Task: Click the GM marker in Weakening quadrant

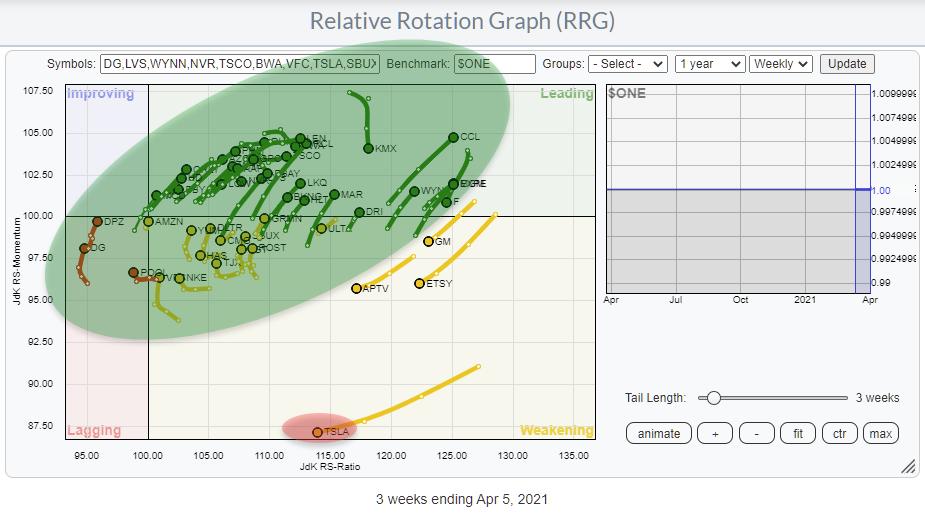Action: point(428,241)
